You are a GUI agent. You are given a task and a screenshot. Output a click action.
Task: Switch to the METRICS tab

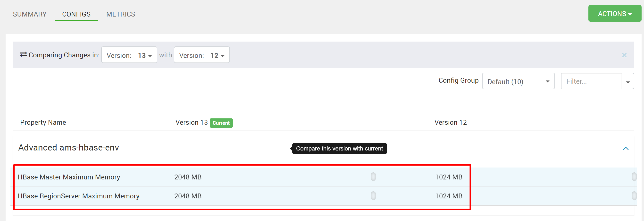click(120, 14)
